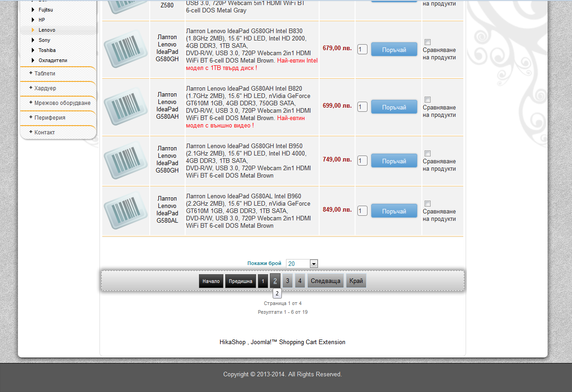The width and height of the screenshot is (572, 392).
Task: Jump to last page with Край
Action: (356, 281)
